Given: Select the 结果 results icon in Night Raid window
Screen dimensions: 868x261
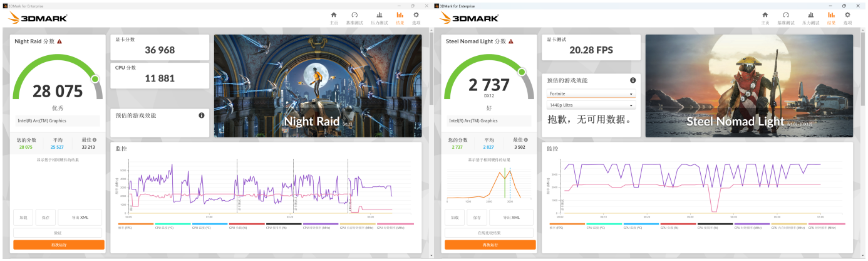Looking at the screenshot, I should 400,18.
